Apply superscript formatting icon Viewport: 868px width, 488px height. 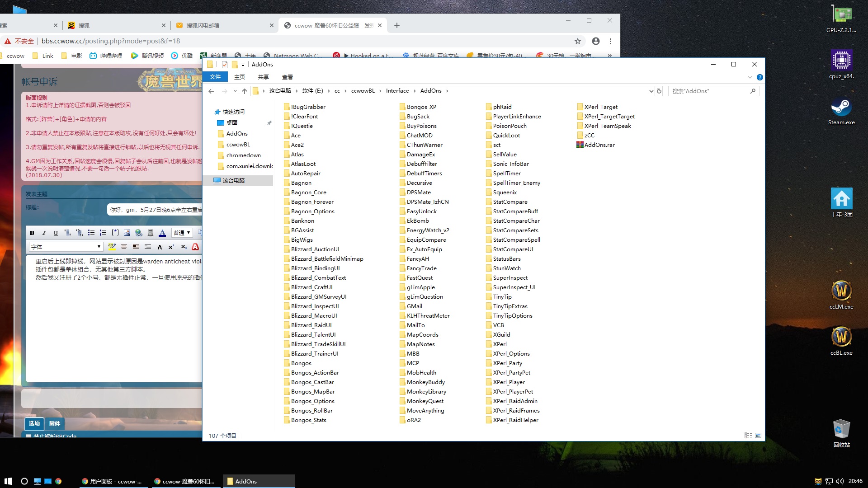[171, 247]
